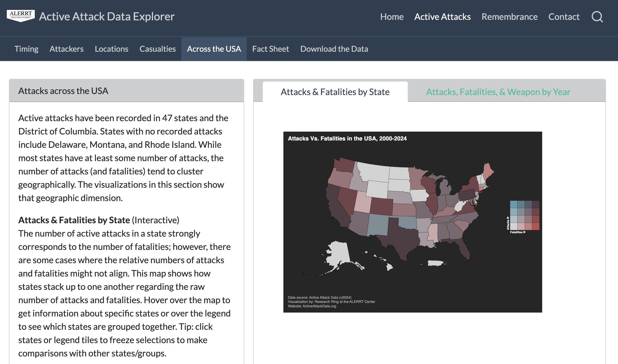Click the bottom-right red legend tile
618x364 pixels.
[536, 226]
